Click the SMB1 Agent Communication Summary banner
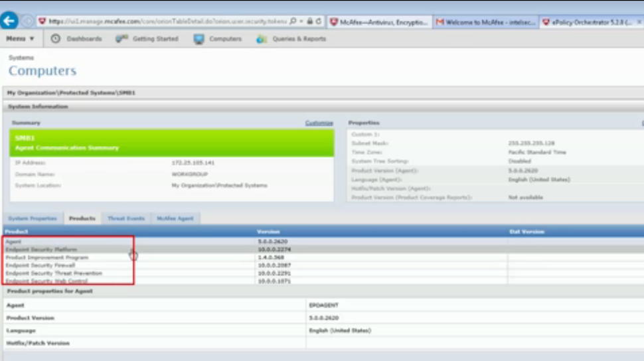Screen dimensions: 644x361 coord(172,143)
